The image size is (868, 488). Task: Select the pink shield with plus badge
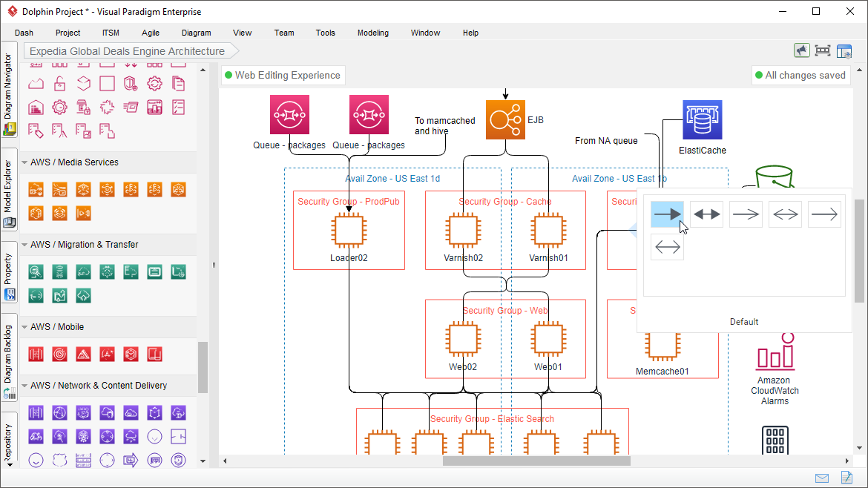[x=131, y=84]
